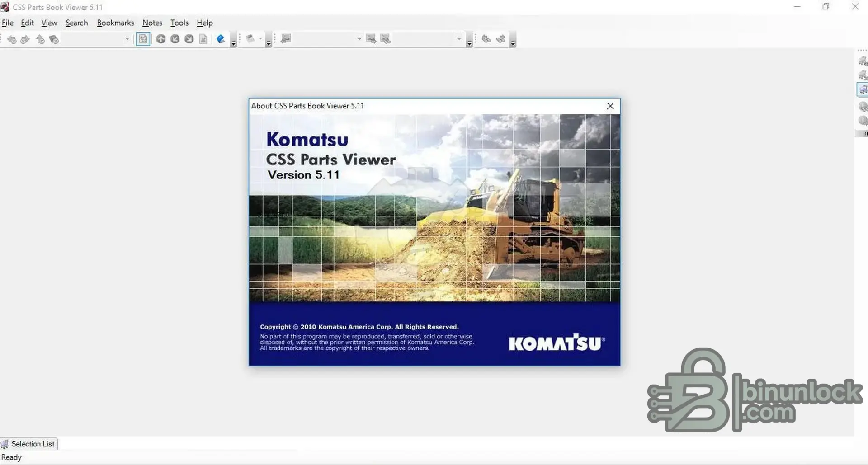
Task: Click the add-to-cart icon in right sidebar
Action: click(863, 61)
